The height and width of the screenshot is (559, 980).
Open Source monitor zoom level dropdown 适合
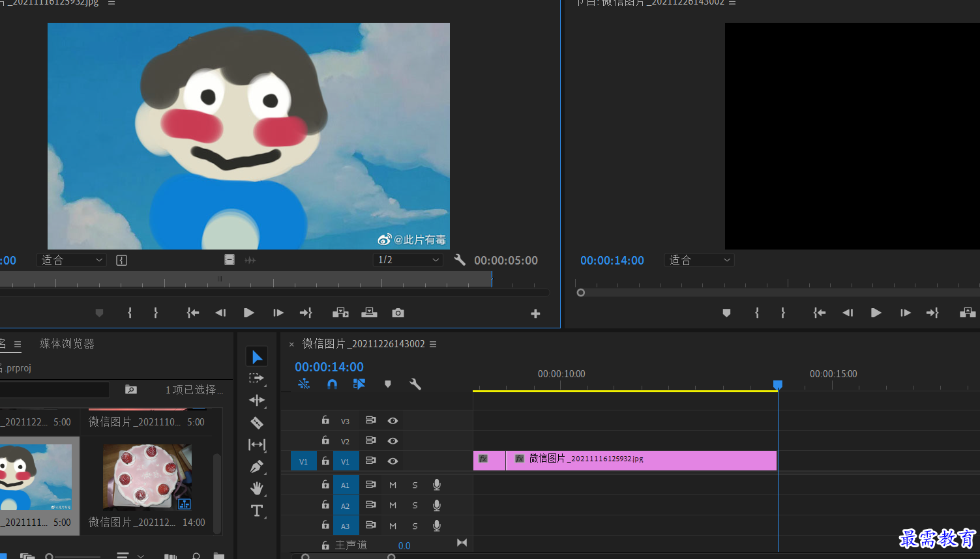(x=71, y=260)
